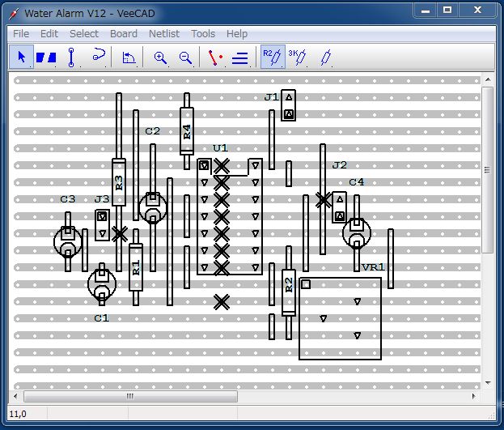
Task: Select resistor R1 on the board
Action: pos(136,267)
